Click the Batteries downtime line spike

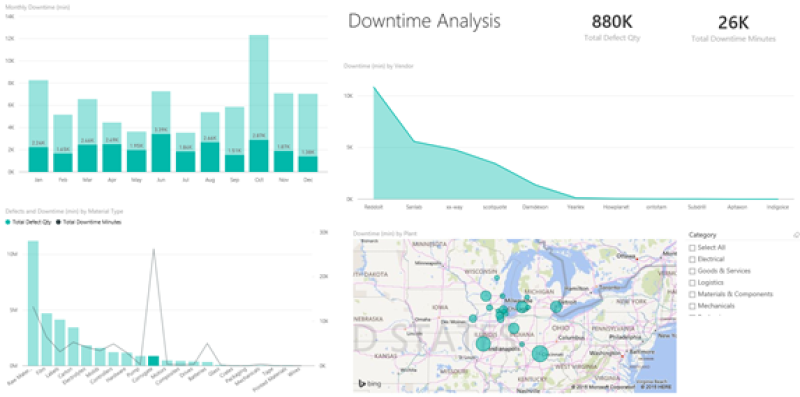click(x=207, y=343)
